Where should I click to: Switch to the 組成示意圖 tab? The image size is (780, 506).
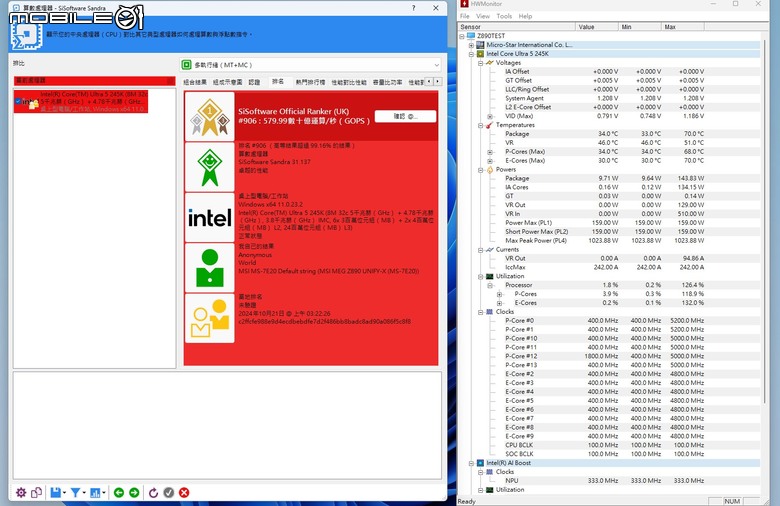click(227, 82)
